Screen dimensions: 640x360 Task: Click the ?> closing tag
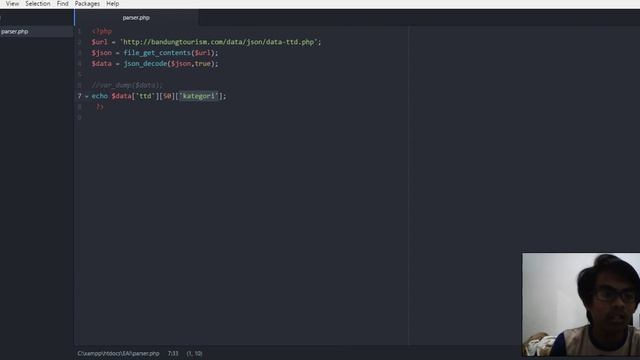[100, 107]
